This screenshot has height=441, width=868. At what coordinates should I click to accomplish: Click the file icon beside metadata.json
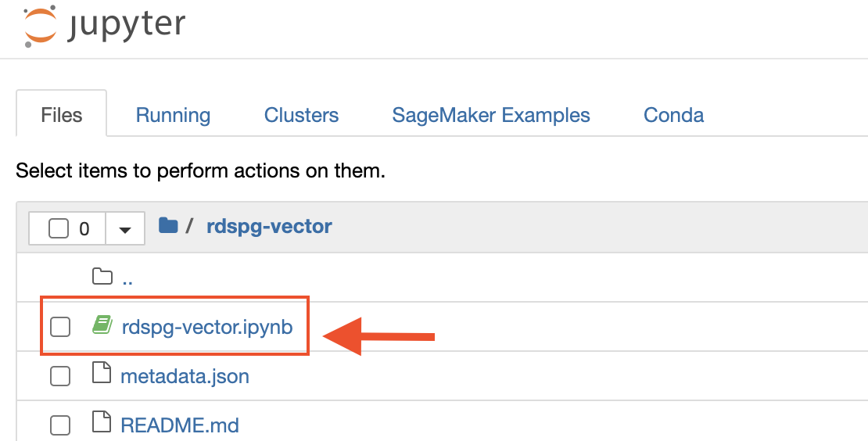[102, 375]
